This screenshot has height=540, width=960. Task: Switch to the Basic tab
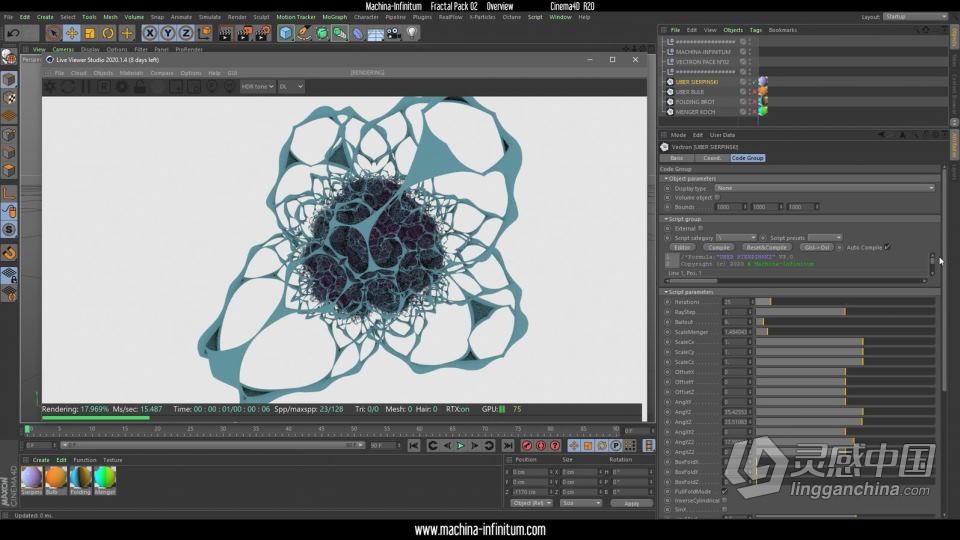click(x=677, y=158)
